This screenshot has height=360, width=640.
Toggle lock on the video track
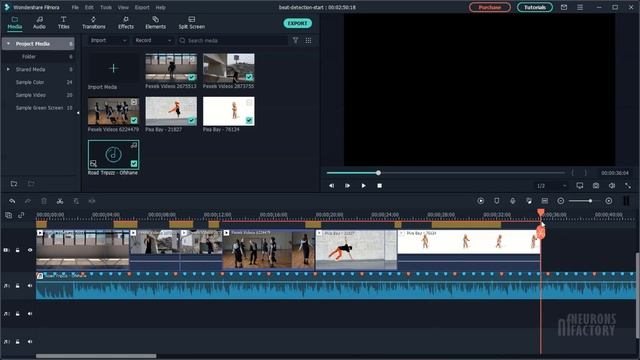[18, 250]
